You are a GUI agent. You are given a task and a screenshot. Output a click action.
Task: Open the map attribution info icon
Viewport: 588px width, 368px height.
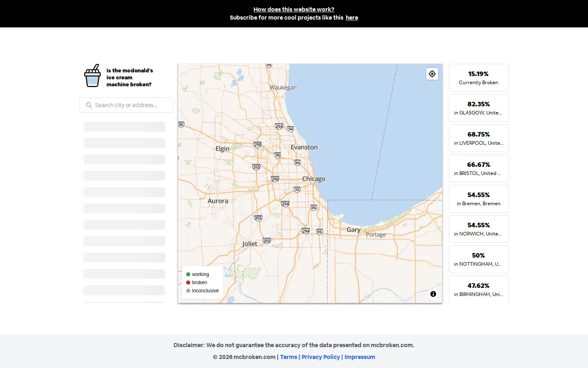[433, 294]
